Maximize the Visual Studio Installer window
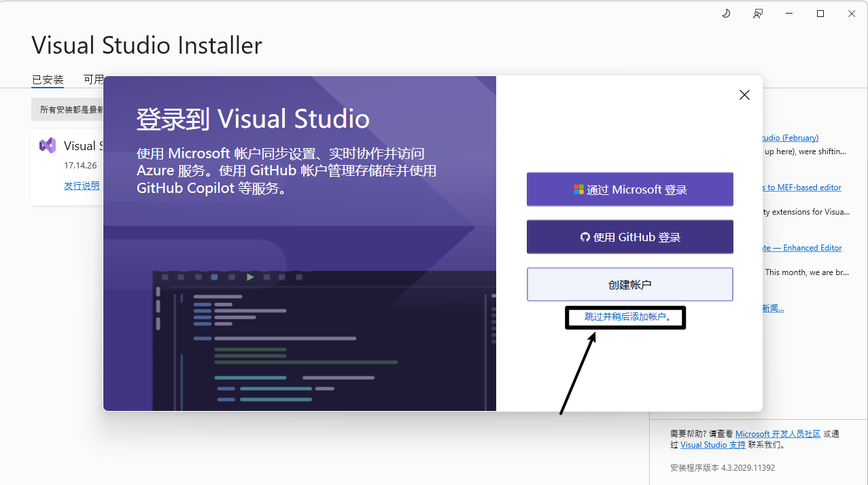868x485 pixels. pyautogui.click(x=820, y=14)
